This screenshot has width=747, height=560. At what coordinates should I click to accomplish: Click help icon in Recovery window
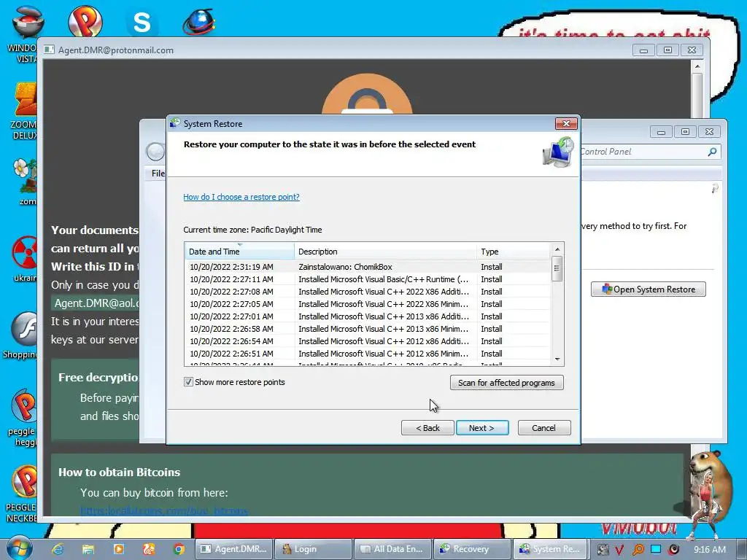coord(714,189)
